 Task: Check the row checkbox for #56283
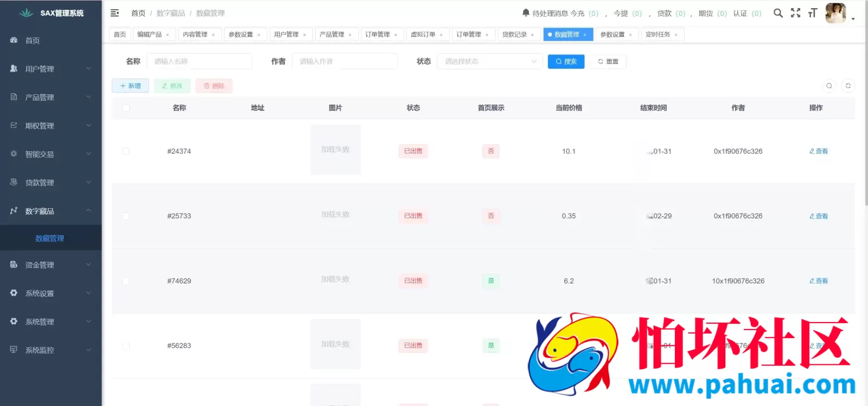point(126,345)
